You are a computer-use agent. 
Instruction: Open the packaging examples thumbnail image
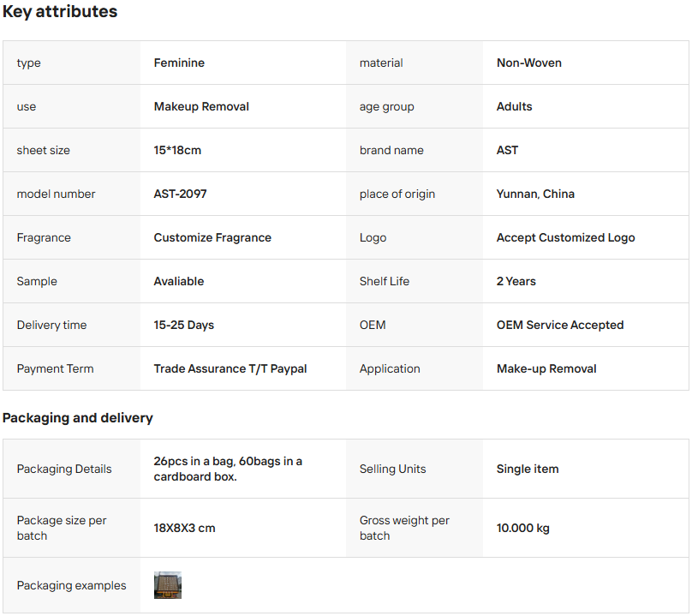[x=168, y=585]
